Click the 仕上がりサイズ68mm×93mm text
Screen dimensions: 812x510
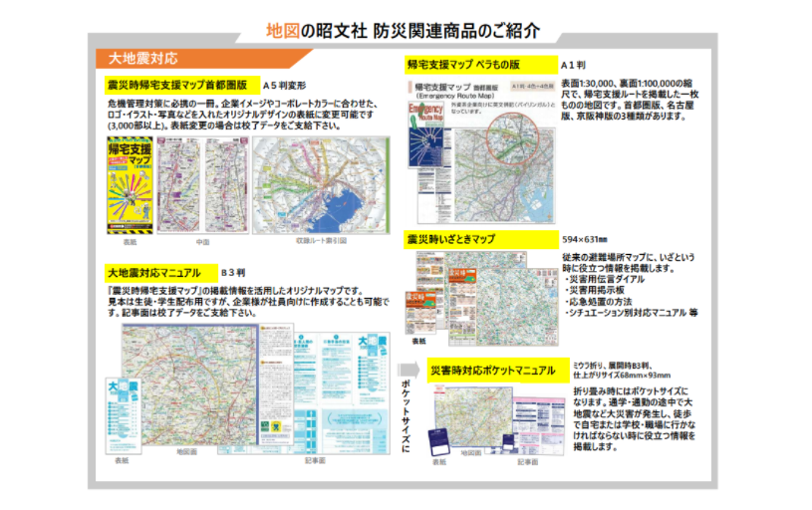pyautogui.click(x=622, y=375)
